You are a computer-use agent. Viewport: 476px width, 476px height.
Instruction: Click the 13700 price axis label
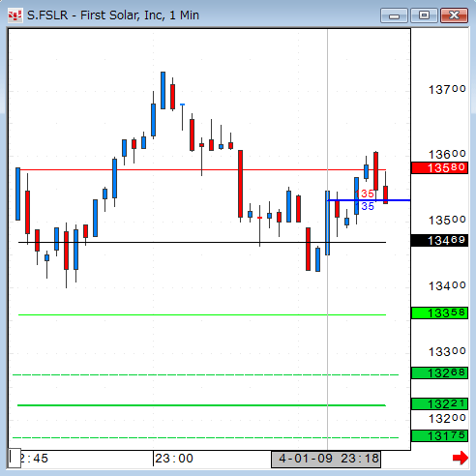(x=447, y=89)
